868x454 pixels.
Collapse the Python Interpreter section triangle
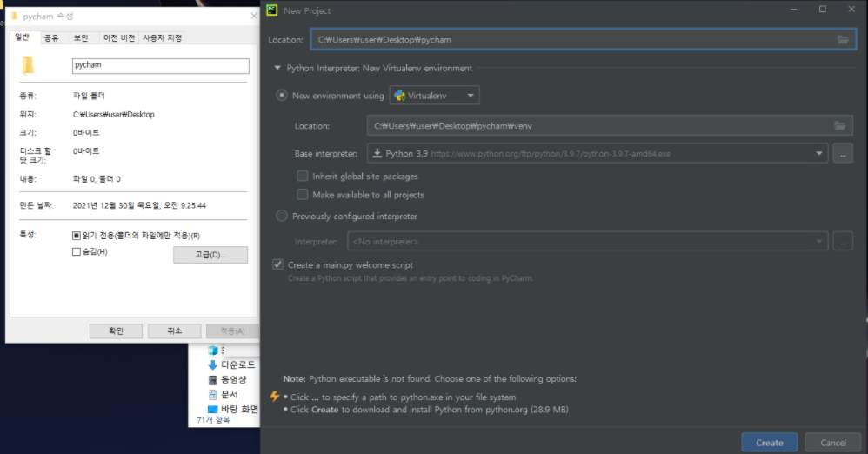277,68
